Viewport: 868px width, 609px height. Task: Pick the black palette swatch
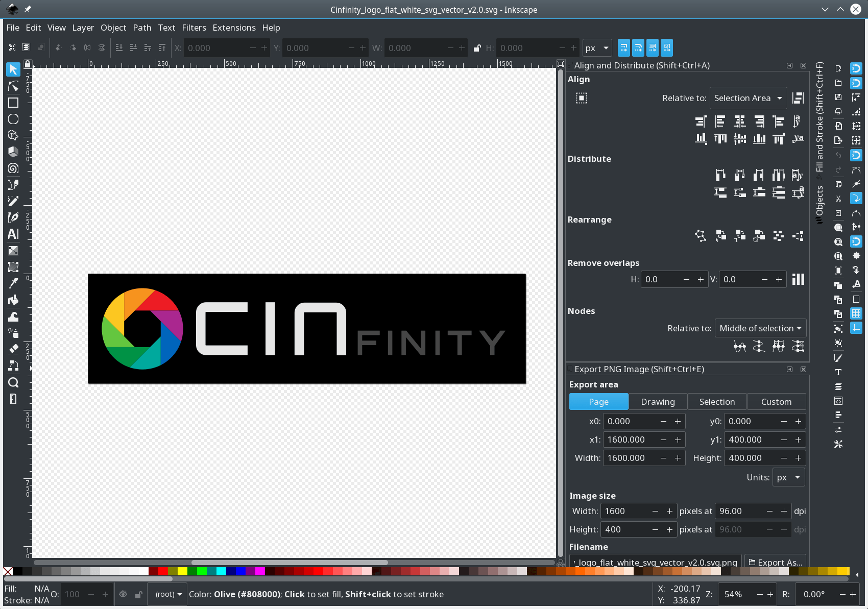tap(18, 571)
